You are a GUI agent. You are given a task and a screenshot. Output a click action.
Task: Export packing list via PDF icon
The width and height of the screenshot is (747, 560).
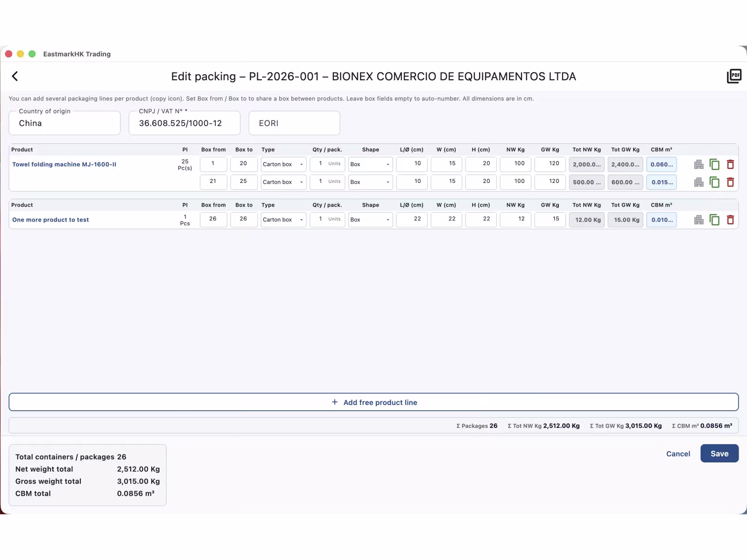734,76
